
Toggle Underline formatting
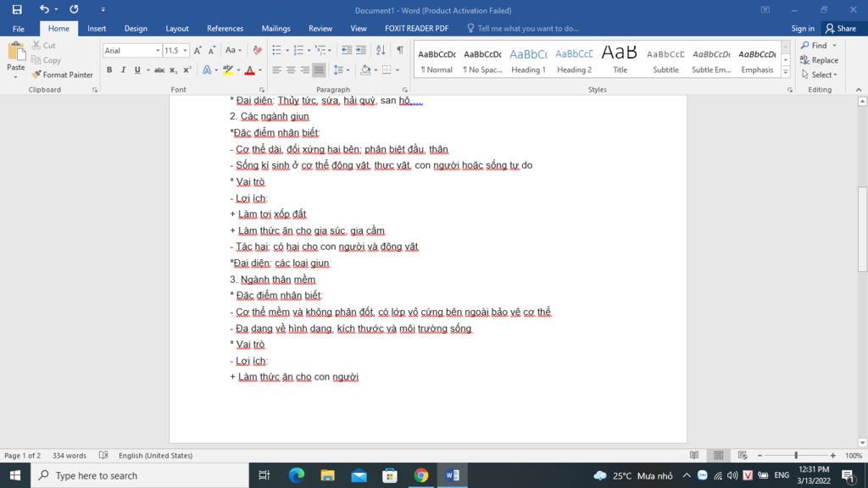point(136,69)
